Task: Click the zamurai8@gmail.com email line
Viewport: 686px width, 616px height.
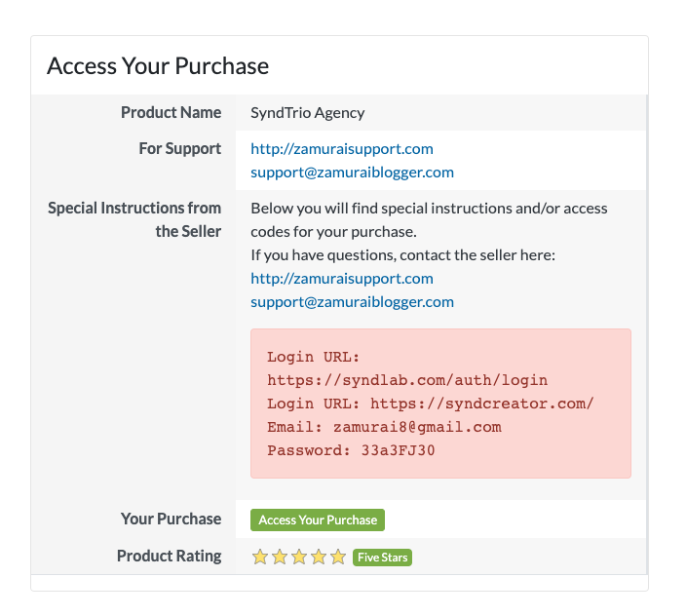Action: 384,427
